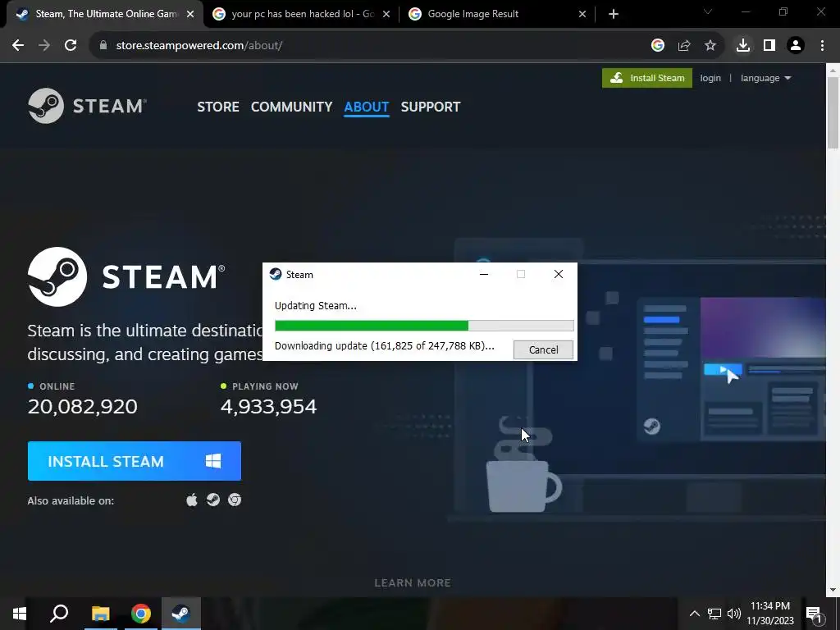Open the Chrome downloads icon
The width and height of the screenshot is (840, 630).
click(x=742, y=46)
